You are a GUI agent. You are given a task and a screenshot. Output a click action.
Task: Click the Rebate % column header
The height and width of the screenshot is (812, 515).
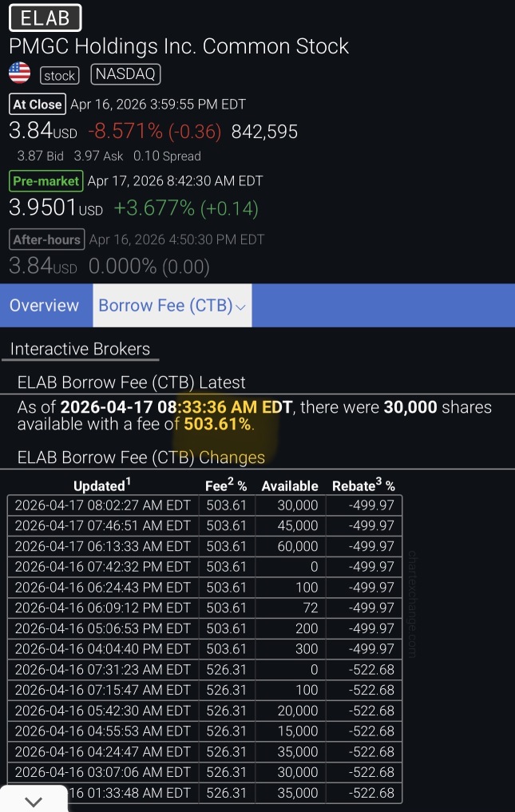click(x=364, y=485)
